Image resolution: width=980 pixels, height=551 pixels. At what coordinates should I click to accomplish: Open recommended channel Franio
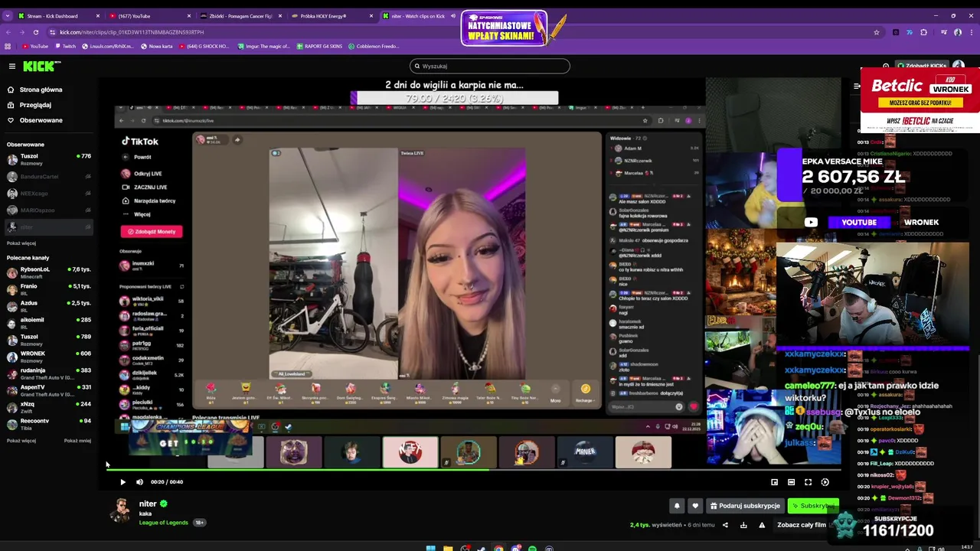point(47,289)
